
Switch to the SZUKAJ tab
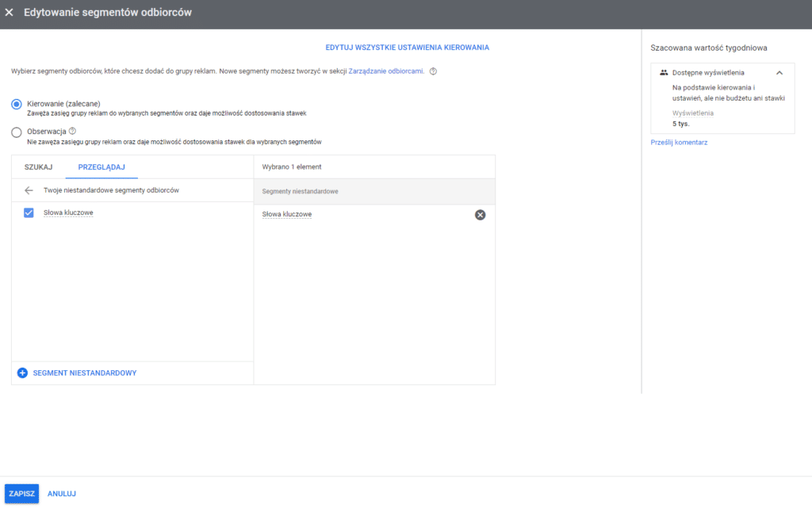38,167
